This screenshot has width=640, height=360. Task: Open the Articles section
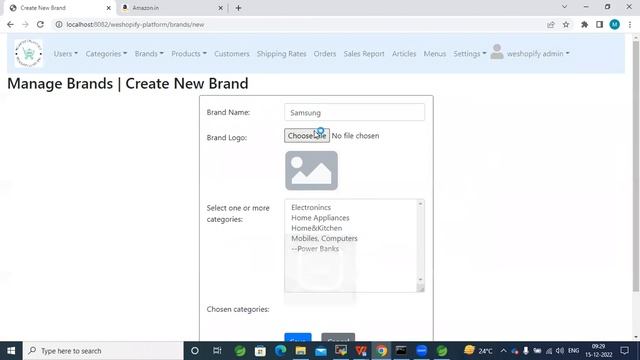[x=404, y=53]
